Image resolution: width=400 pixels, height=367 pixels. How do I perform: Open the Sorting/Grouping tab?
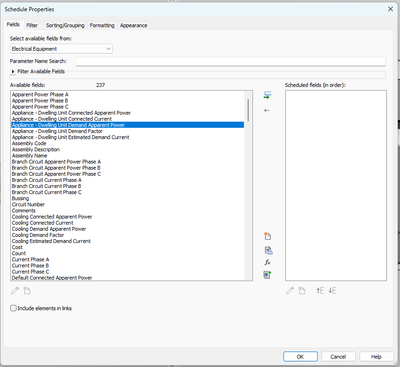point(65,25)
